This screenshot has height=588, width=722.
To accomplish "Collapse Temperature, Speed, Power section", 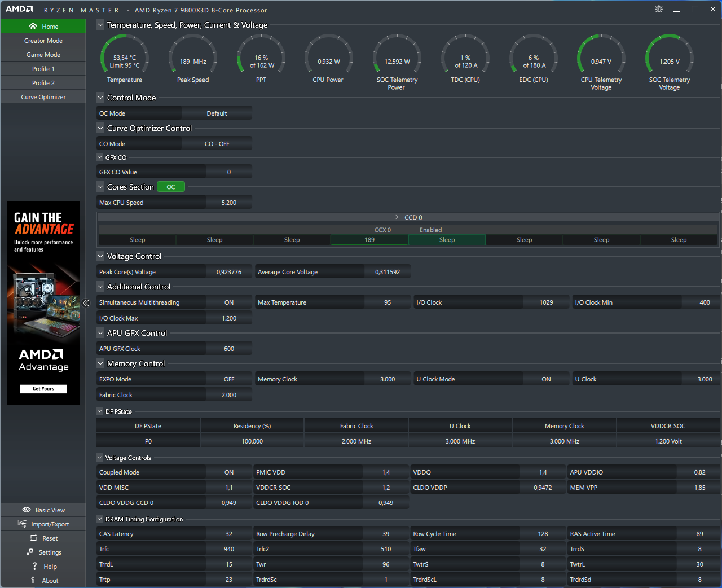I will pos(100,24).
